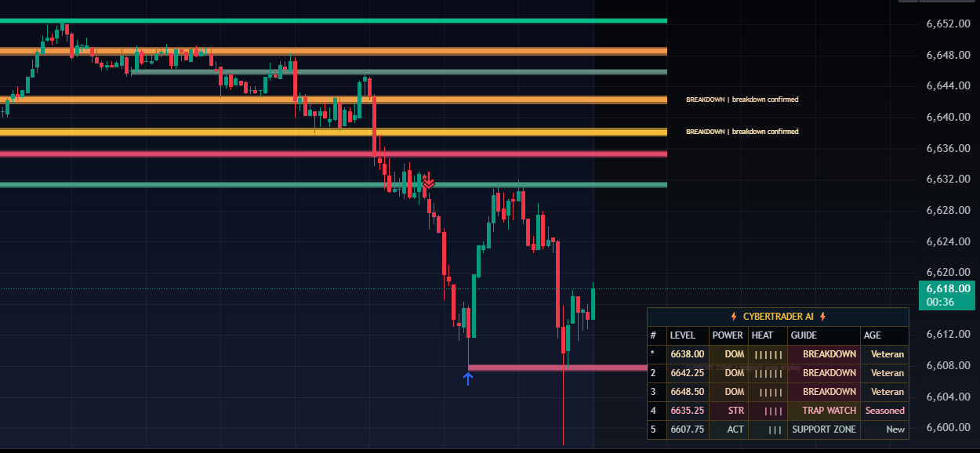Screen dimensions: 980x453
Task: Click the blue up-arrow signal marker
Action: point(468,379)
